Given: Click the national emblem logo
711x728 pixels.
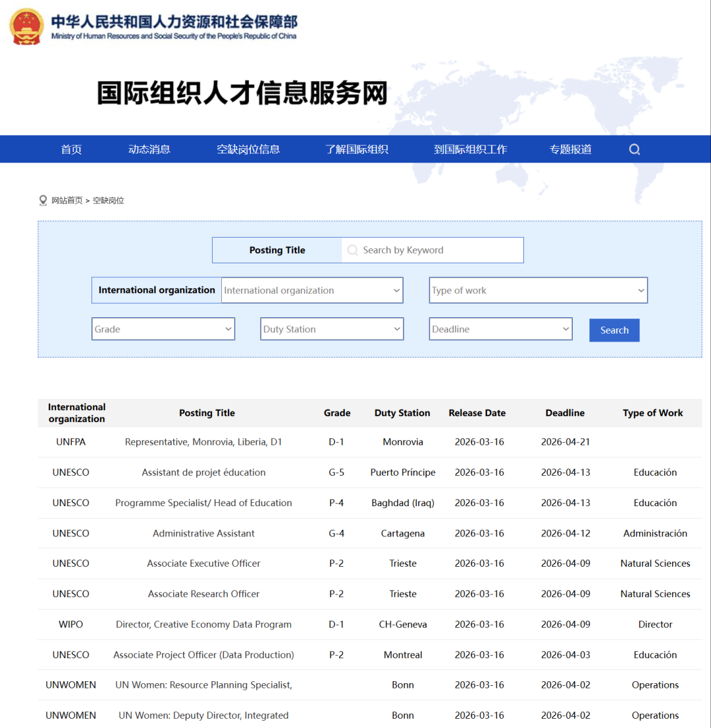Looking at the screenshot, I should coord(26,26).
